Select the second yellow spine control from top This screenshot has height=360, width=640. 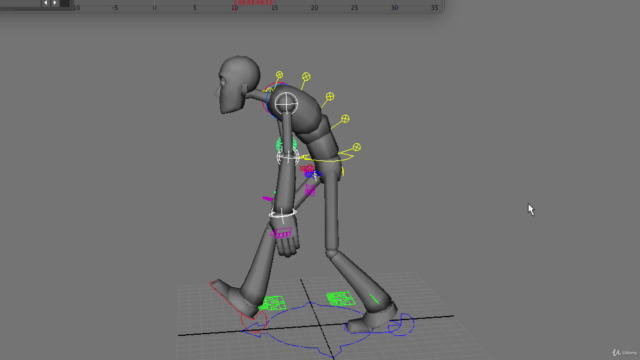(x=306, y=76)
